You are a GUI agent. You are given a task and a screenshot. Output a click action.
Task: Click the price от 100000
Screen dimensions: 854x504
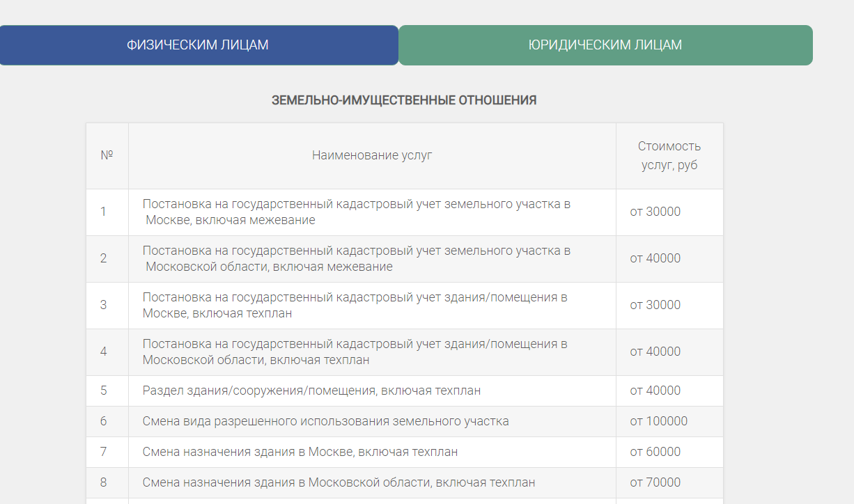tap(658, 421)
